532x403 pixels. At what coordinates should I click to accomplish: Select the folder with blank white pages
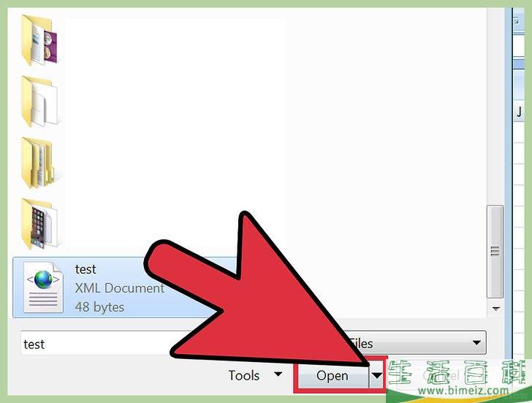tap(39, 102)
